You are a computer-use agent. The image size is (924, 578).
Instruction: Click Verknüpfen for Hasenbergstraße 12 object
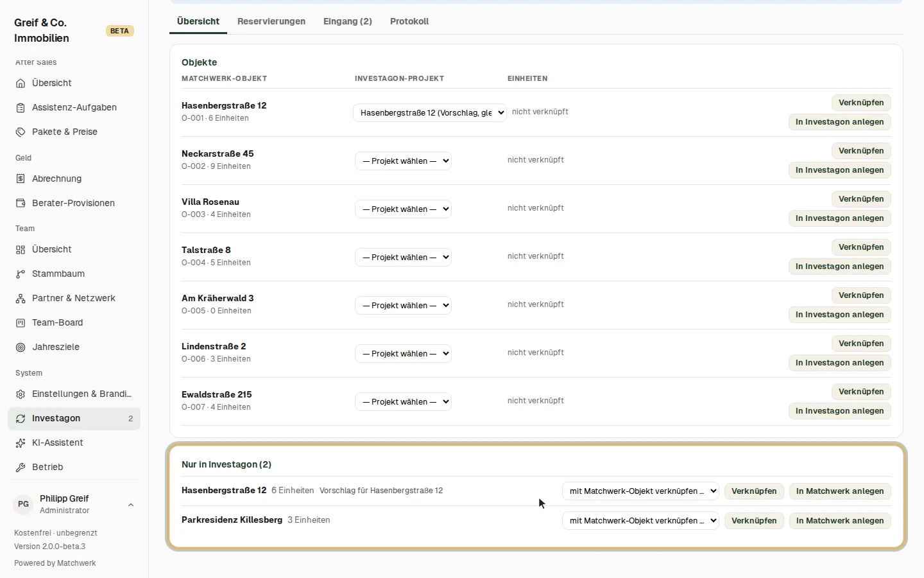coord(861,103)
